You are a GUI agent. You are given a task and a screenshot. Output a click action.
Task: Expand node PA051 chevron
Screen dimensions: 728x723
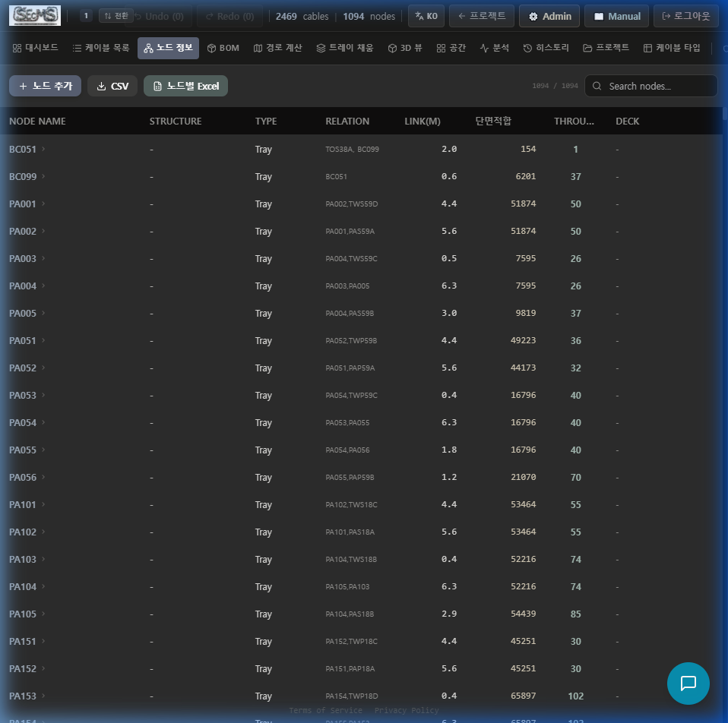[x=43, y=341]
